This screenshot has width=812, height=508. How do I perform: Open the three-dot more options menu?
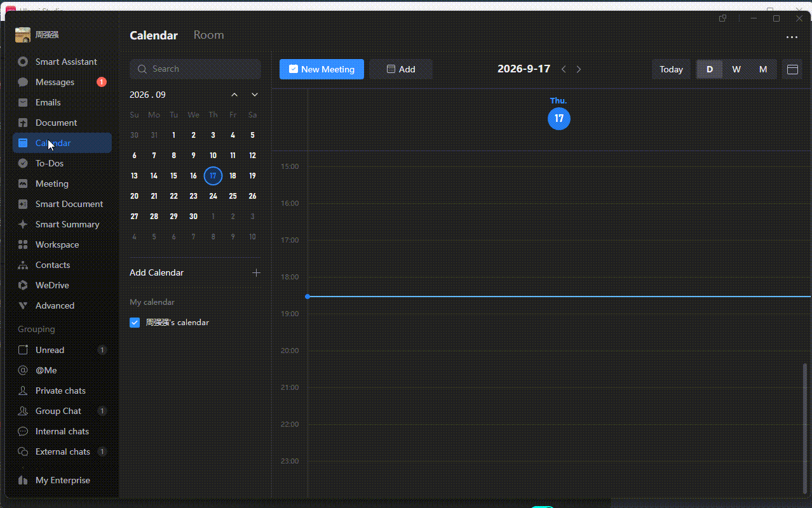click(792, 37)
